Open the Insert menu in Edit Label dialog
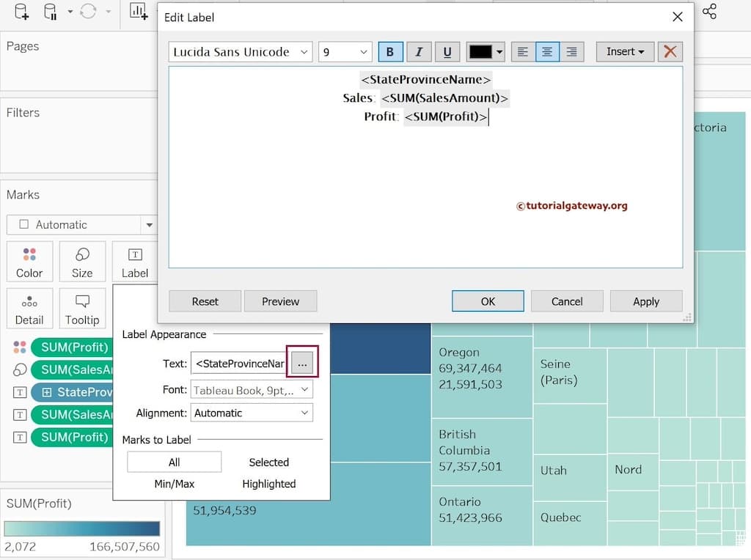 (x=624, y=51)
